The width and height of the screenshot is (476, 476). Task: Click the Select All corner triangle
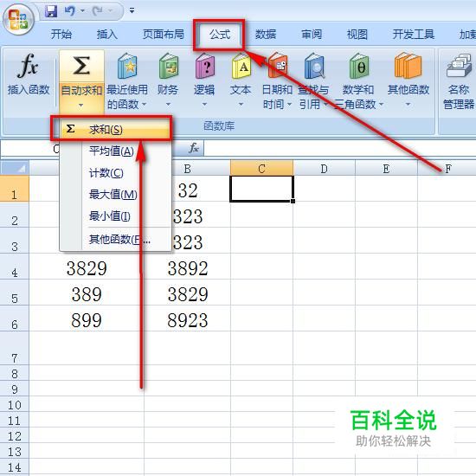[15, 168]
